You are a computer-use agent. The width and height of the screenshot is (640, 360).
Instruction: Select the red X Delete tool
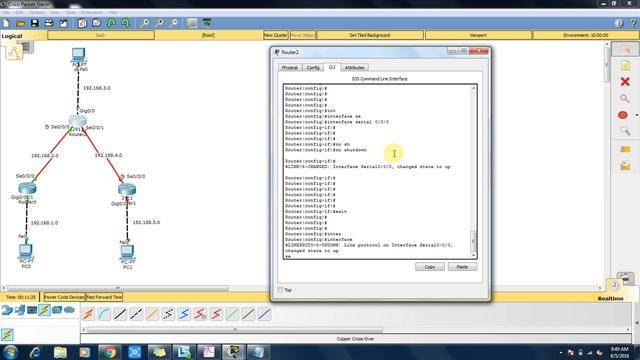click(x=625, y=82)
